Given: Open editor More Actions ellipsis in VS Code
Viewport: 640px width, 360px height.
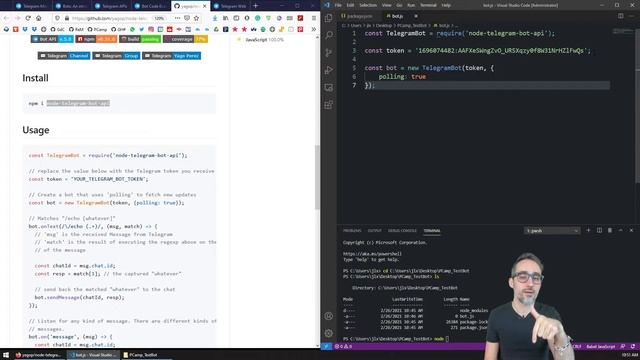Looking at the screenshot, I should pos(632,16).
